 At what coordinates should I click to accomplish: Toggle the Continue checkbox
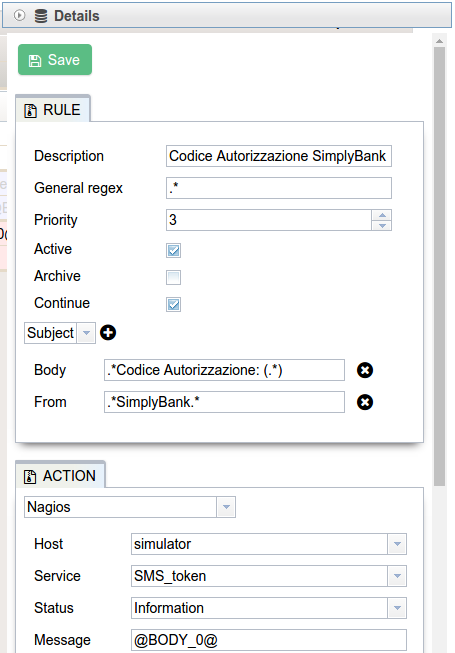tap(173, 304)
